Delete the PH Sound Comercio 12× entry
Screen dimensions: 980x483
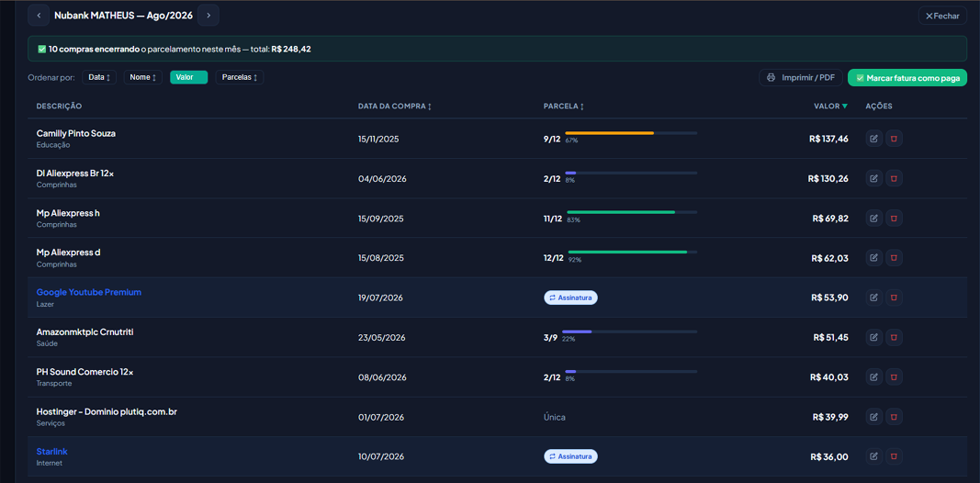pos(894,376)
